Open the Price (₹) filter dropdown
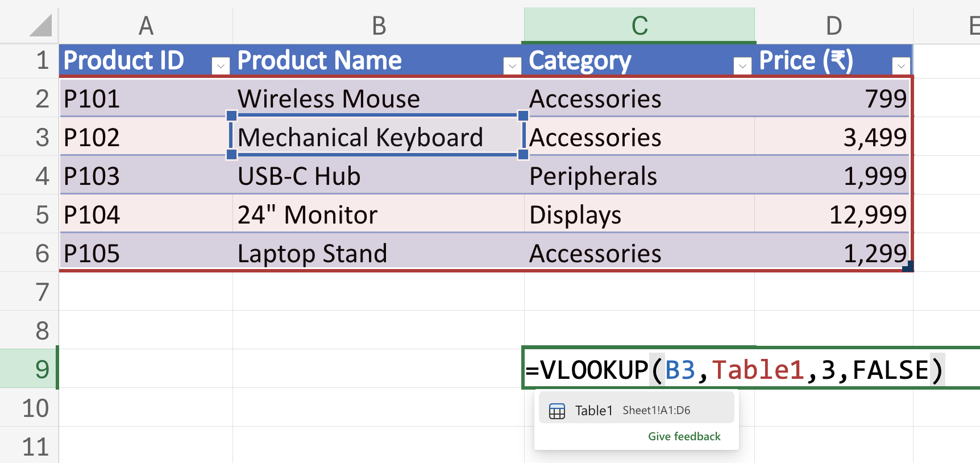The image size is (980, 463). pyautogui.click(x=902, y=66)
